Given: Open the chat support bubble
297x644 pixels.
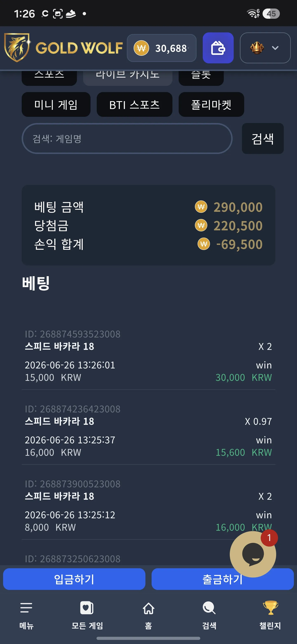Looking at the screenshot, I should (253, 554).
